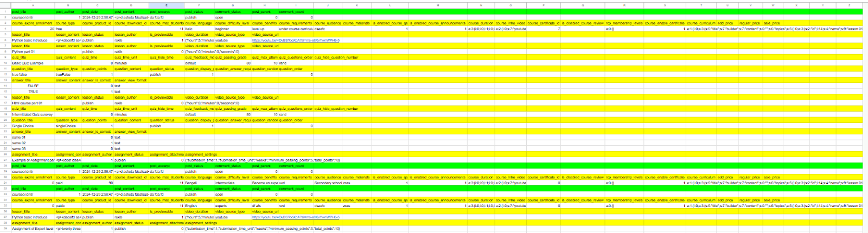Select the 'same 02' answer cell
The width and height of the screenshot is (868, 233).
tap(33, 143)
